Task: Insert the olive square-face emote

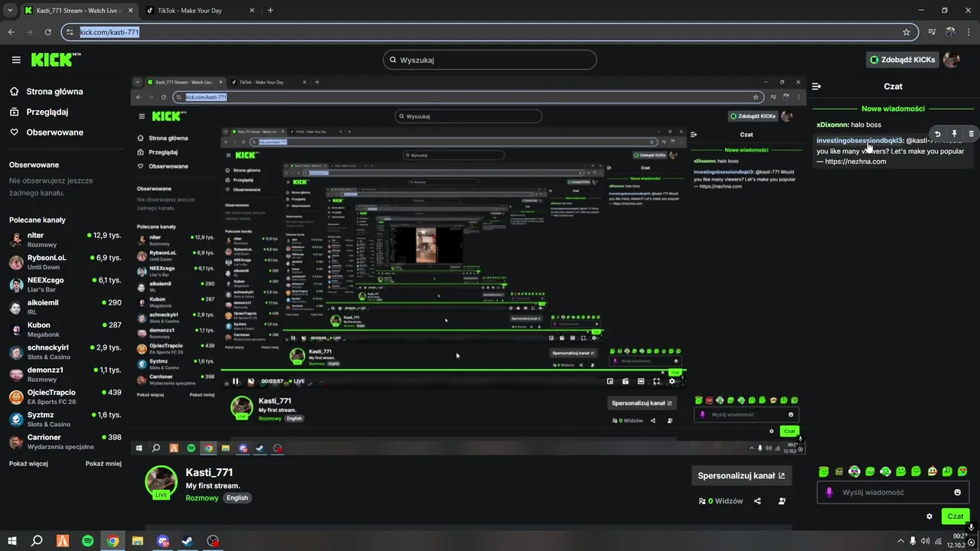Action: (x=839, y=471)
